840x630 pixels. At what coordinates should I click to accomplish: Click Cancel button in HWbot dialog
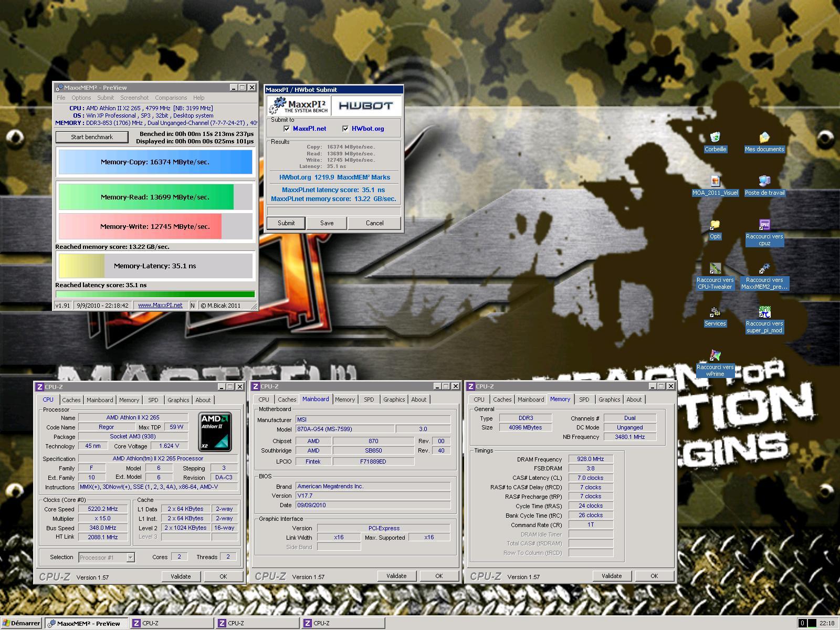point(374,223)
